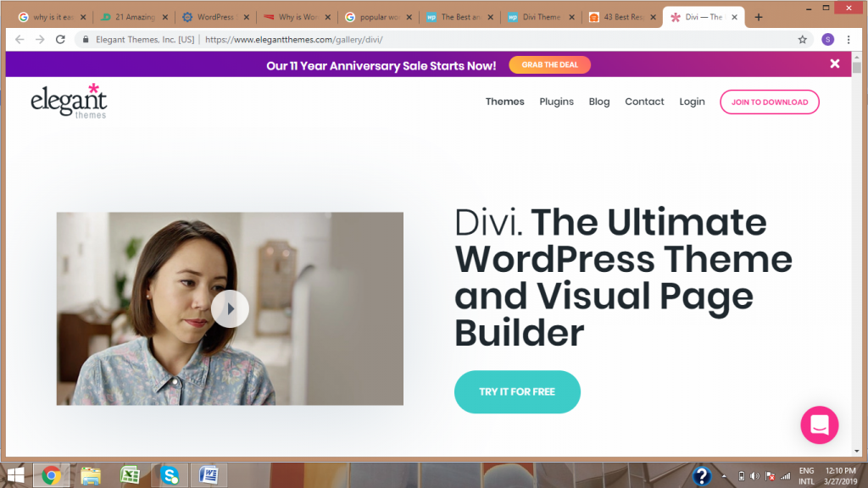This screenshot has width=868, height=488.
Task: Click the TRY IT FOR FREE button
Action: coord(517,391)
